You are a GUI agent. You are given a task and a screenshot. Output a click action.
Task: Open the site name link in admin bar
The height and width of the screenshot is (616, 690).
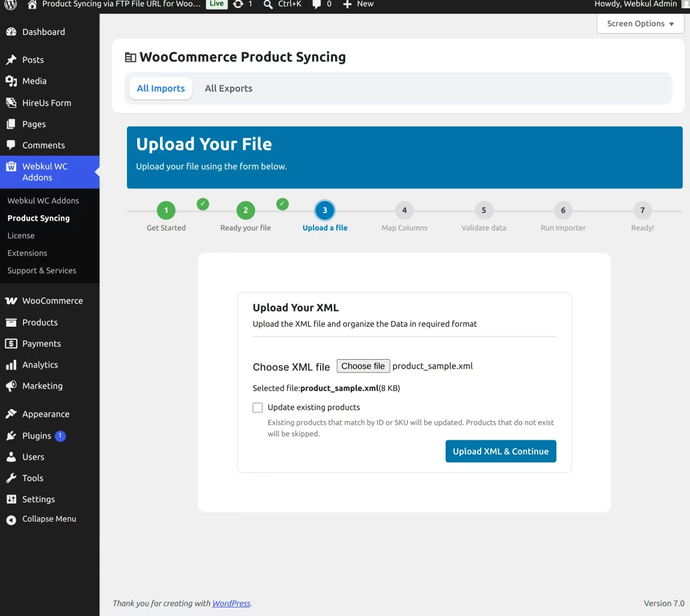click(x=122, y=4)
